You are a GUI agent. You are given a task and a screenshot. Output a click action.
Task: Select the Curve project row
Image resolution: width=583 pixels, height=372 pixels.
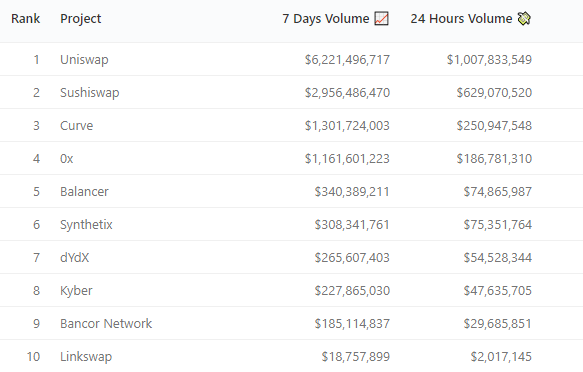292,126
